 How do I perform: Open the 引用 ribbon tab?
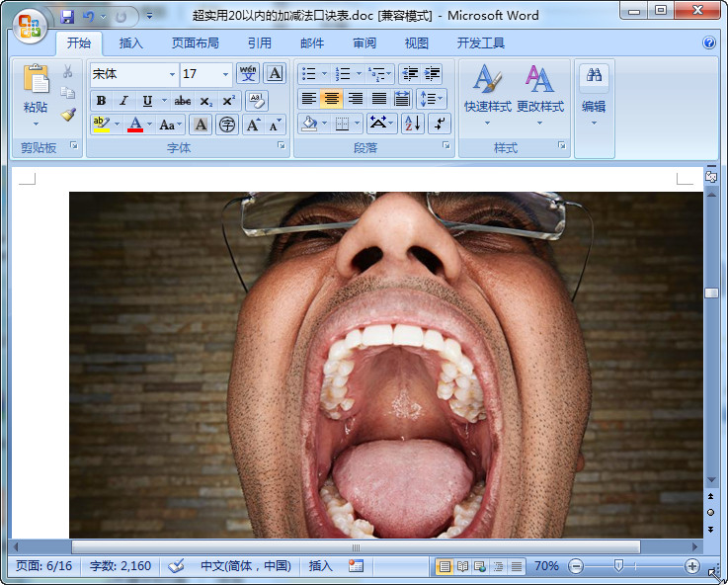pyautogui.click(x=259, y=43)
